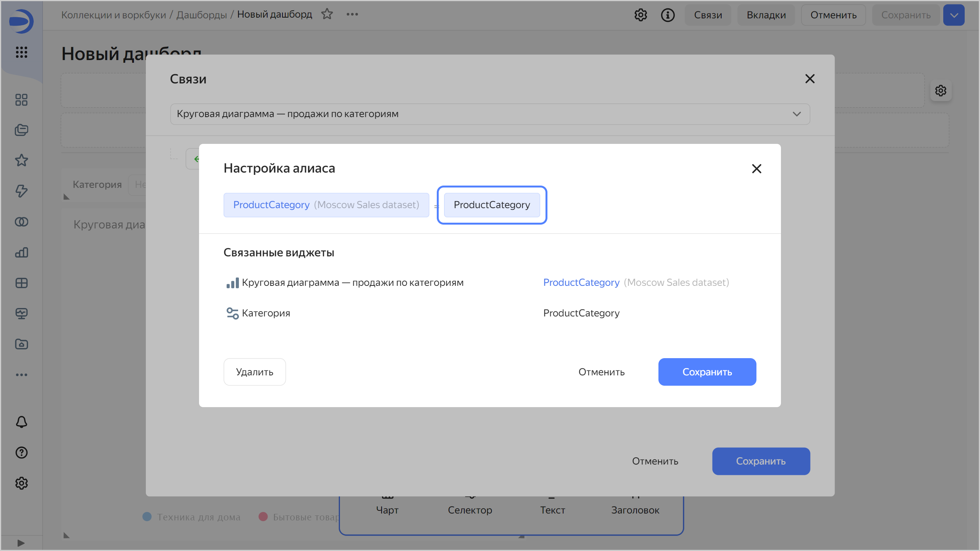Cancel the alias settings dialog

(x=601, y=372)
